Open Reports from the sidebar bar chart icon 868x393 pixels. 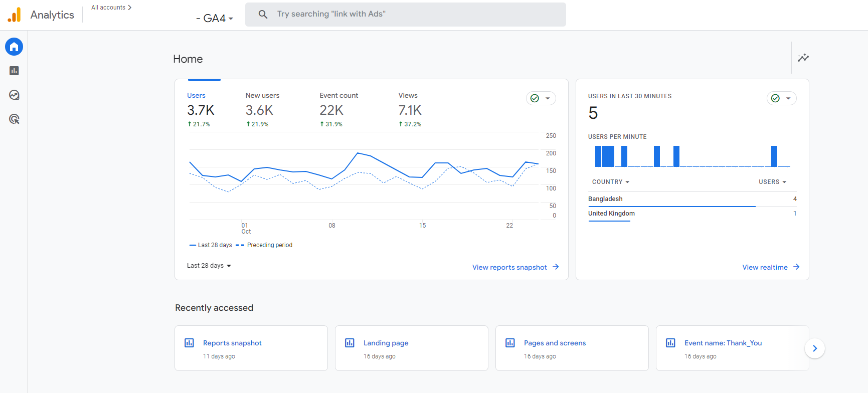[14, 71]
